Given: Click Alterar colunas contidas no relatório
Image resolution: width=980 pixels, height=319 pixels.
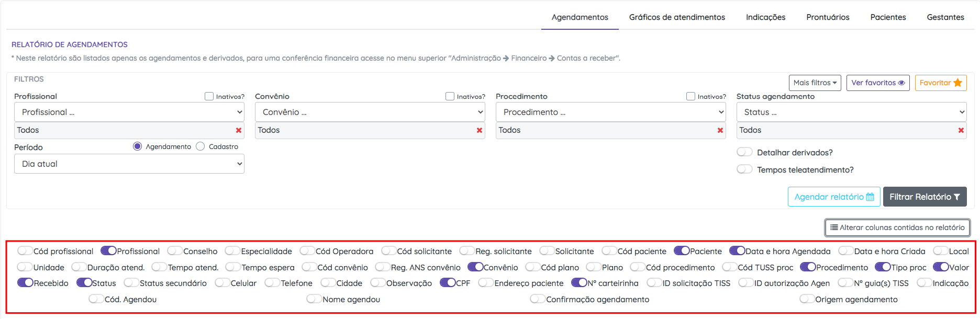Looking at the screenshot, I should (x=897, y=227).
